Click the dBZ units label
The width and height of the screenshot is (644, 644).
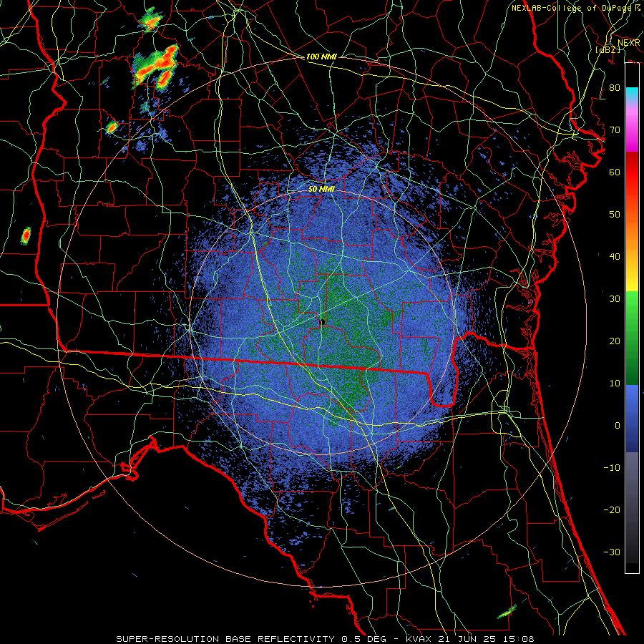[x=608, y=49]
